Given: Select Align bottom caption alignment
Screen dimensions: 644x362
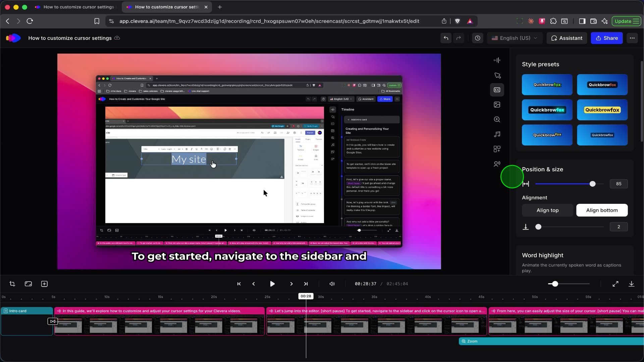Looking at the screenshot, I should pyautogui.click(x=602, y=210).
